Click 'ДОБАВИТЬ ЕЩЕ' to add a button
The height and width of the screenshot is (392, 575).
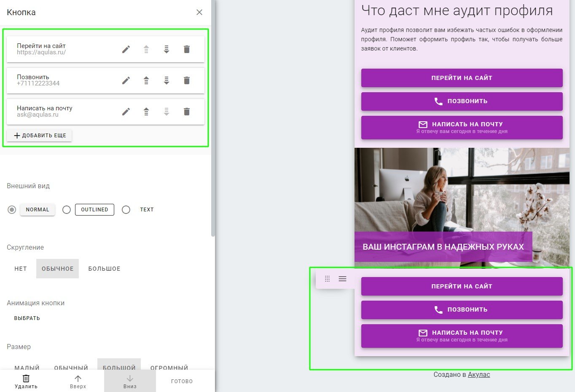pos(40,136)
